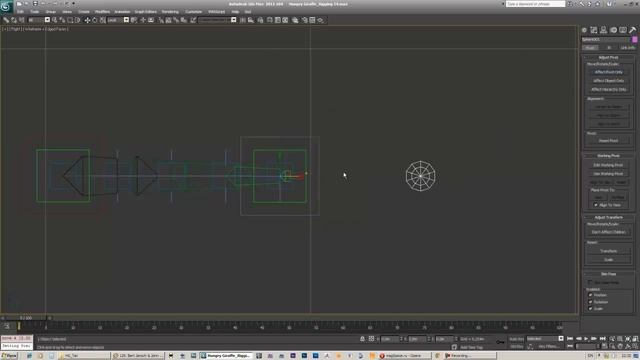
Task: Toggle the Rotation enabled checkbox
Action: [x=590, y=302]
